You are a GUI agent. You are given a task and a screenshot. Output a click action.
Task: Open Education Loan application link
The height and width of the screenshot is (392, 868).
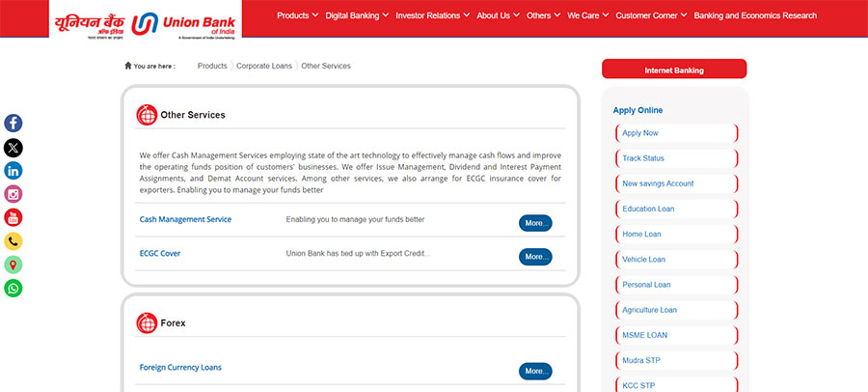pyautogui.click(x=676, y=209)
